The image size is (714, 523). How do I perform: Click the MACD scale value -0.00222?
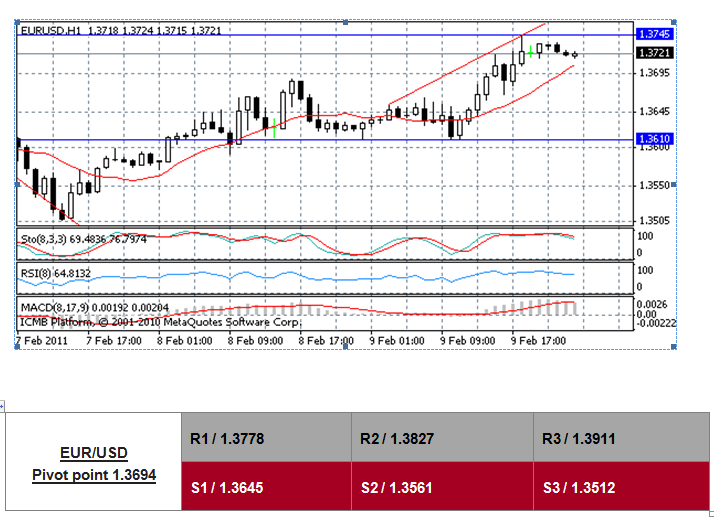(656, 323)
